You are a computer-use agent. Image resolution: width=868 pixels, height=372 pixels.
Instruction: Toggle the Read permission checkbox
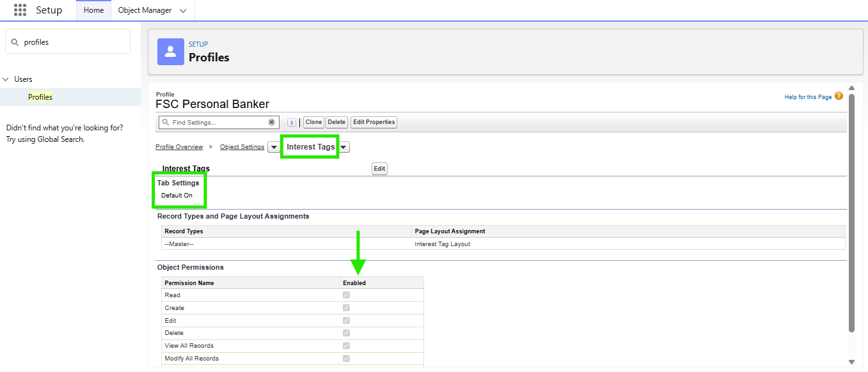tap(346, 295)
